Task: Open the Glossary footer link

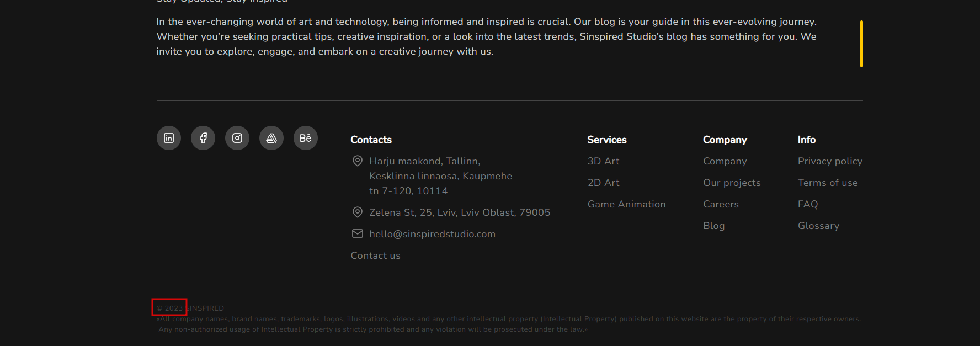Action: tap(818, 226)
